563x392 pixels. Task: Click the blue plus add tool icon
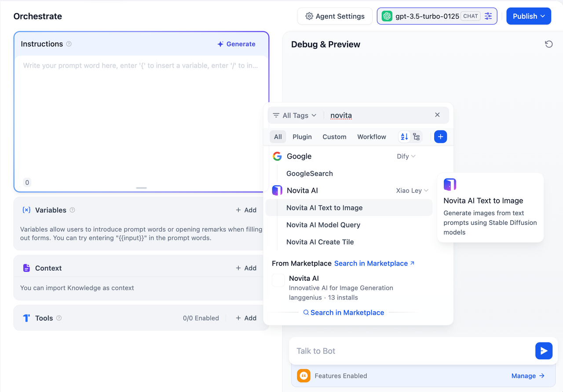(x=440, y=137)
